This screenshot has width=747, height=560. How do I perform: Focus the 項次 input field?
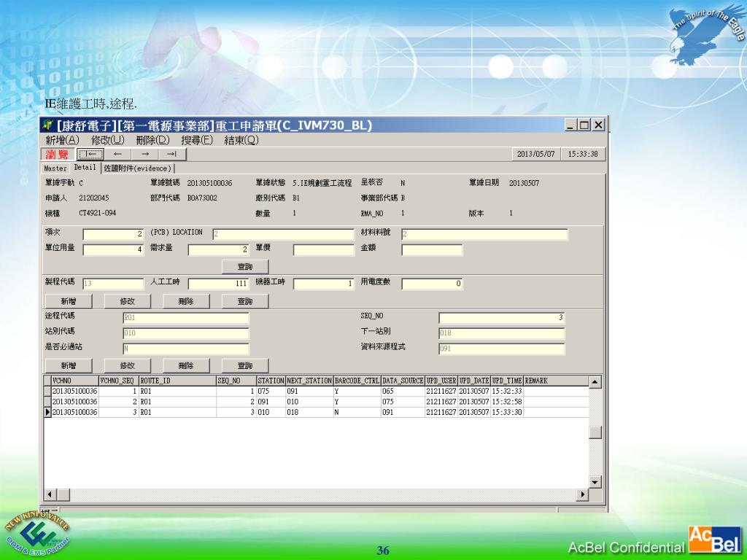click(x=113, y=234)
